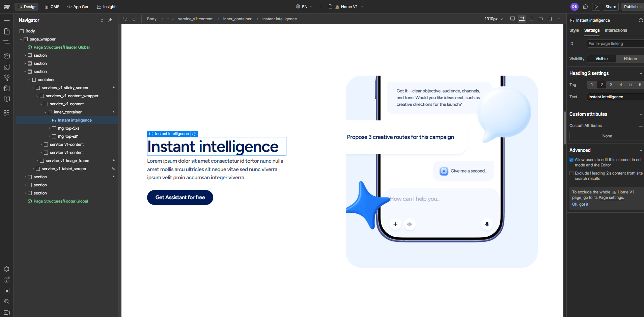Click the Share button

[x=611, y=7]
